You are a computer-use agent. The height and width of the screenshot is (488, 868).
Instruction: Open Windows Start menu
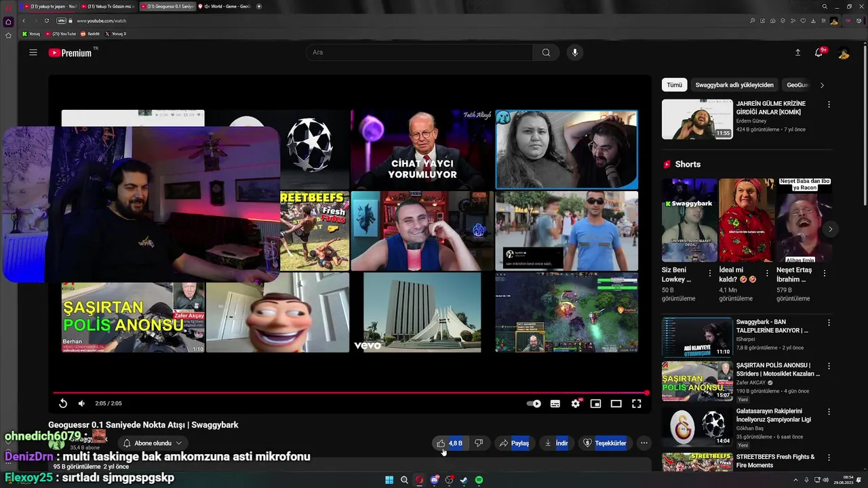point(389,480)
